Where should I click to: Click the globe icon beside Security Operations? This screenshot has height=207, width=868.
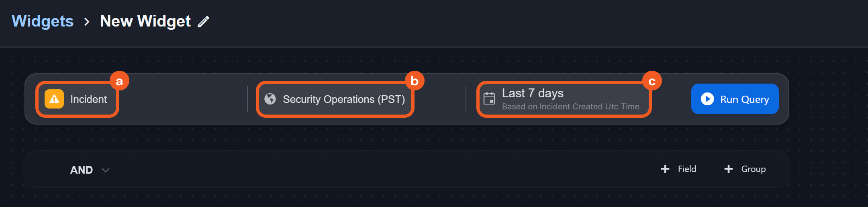pyautogui.click(x=270, y=99)
